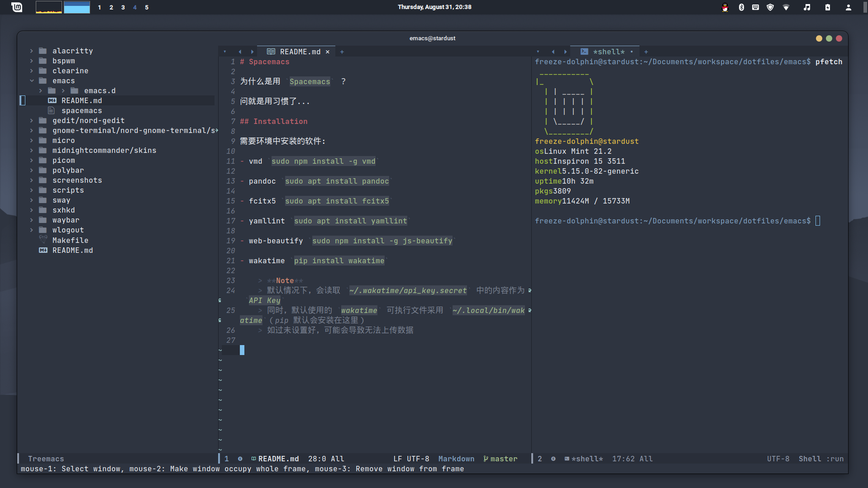This screenshot has width=868, height=488.
Task: Click LF UTF-8 encoding in modeline
Action: click(x=411, y=459)
